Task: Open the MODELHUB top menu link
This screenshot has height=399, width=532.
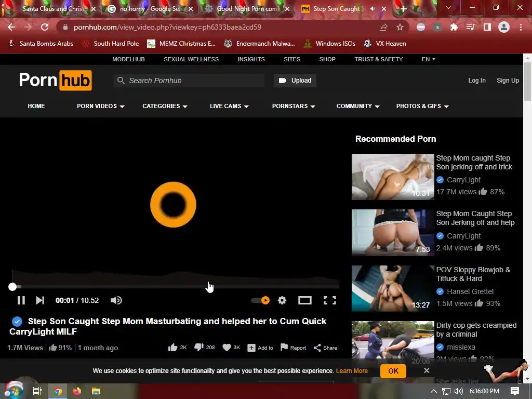Action: pyautogui.click(x=128, y=59)
